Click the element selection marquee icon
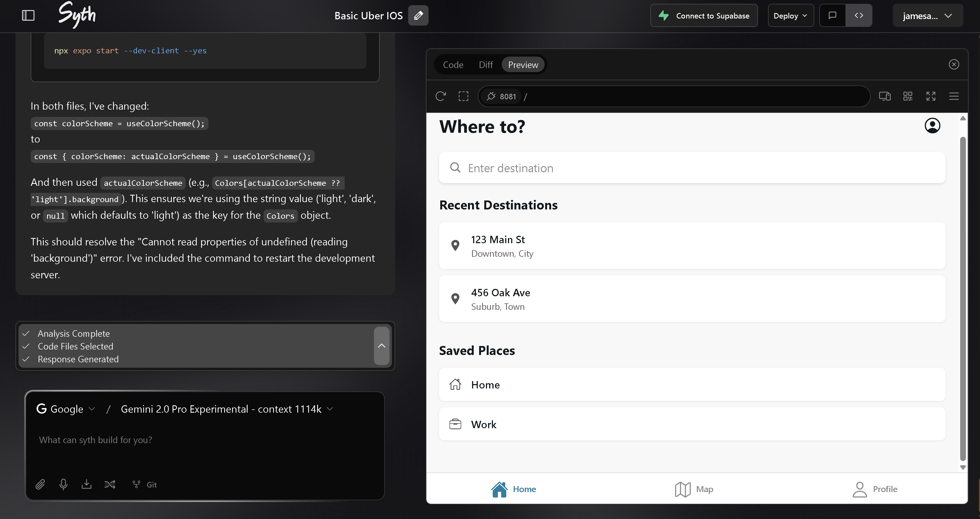Image resolution: width=980 pixels, height=519 pixels. [x=463, y=96]
